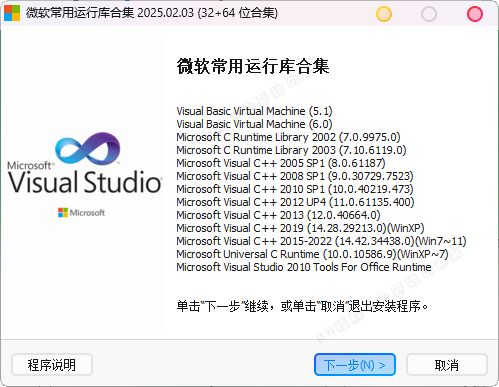Click Microsoft Visual C++ 2012 UP4 entry
499x387 pixels.
click(295, 202)
